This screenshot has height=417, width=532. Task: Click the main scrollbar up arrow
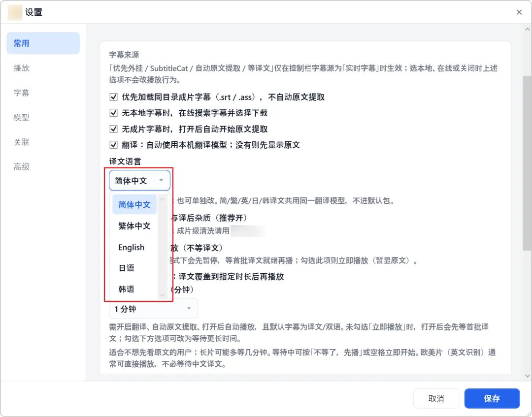pos(527,29)
